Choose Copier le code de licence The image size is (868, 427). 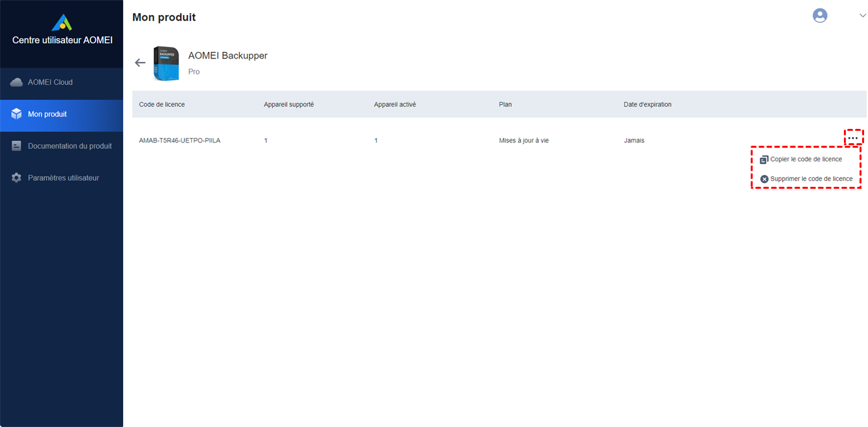click(x=806, y=159)
